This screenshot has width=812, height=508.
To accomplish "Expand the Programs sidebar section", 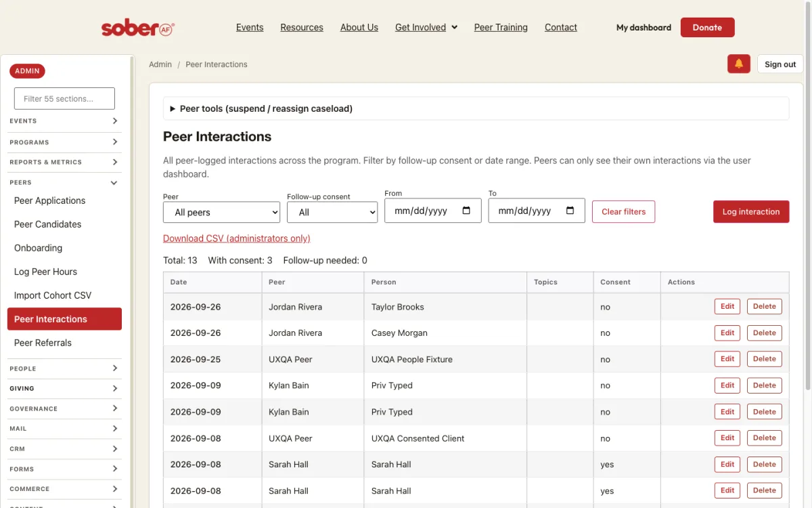I will click(x=64, y=142).
